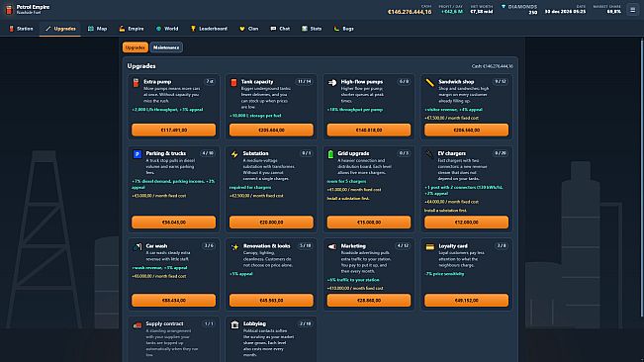Click the Sandwich shop level badge
The width and height of the screenshot is (644, 362).
pyautogui.click(x=501, y=82)
